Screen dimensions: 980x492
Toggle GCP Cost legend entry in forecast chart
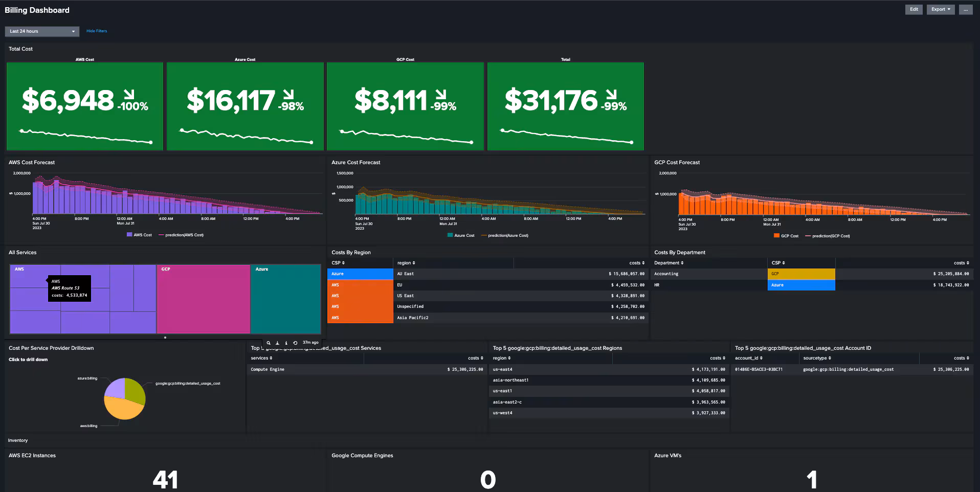point(786,236)
